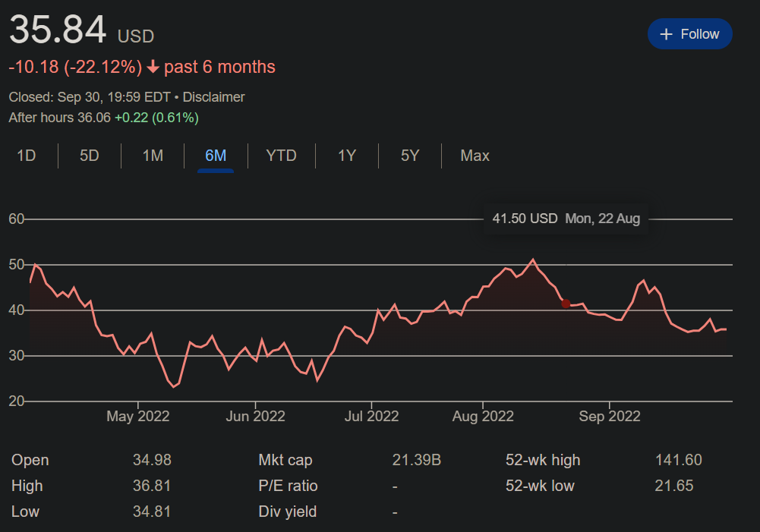Viewport: 760px width, 532px height.
Task: Click the Mkt cap label
Action: (285, 460)
